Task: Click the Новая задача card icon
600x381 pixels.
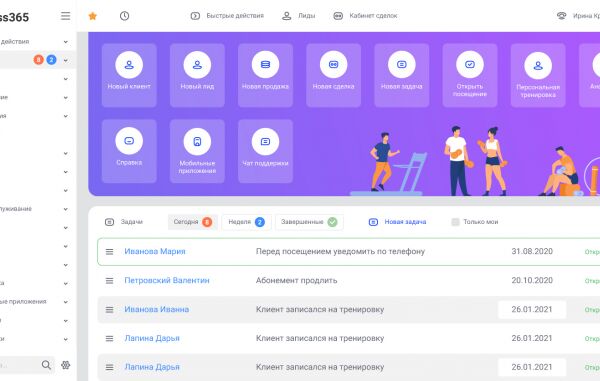Action: [401, 65]
